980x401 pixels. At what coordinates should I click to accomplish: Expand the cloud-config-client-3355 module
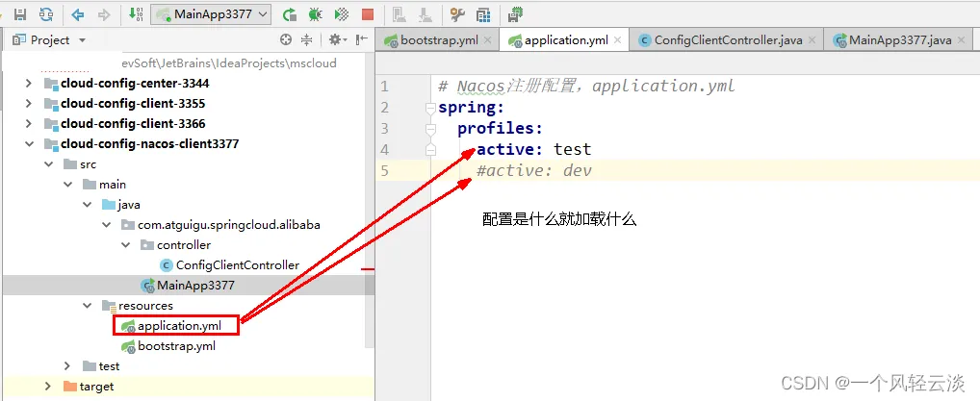(28, 103)
